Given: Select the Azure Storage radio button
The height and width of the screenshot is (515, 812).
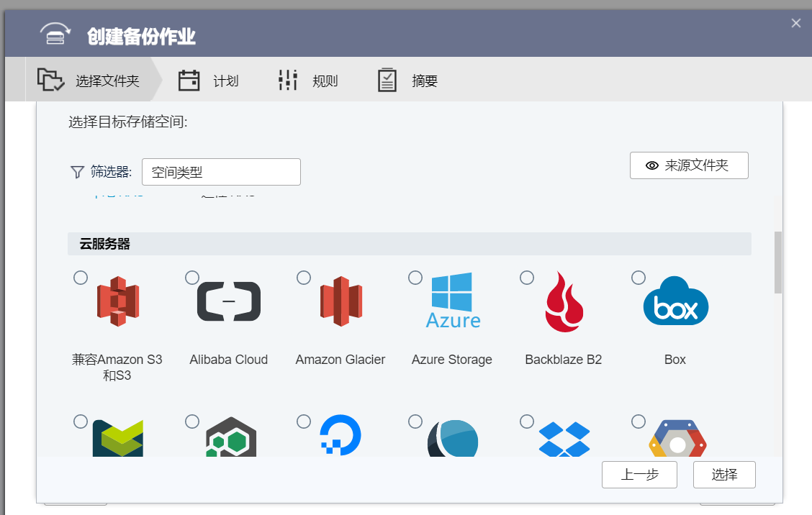Looking at the screenshot, I should (415, 278).
